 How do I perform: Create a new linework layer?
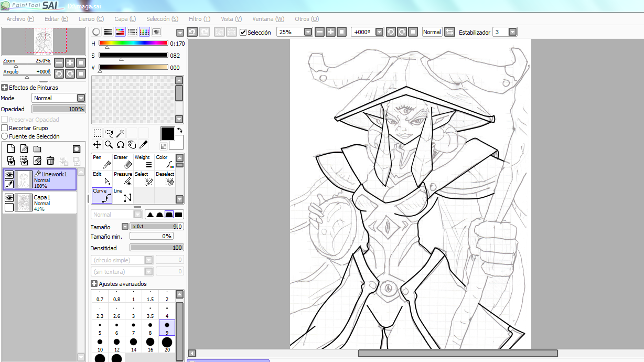click(x=24, y=149)
